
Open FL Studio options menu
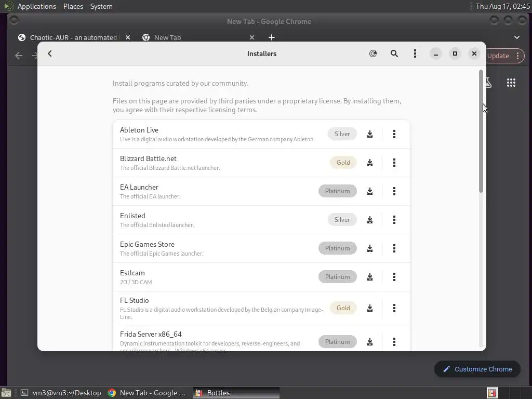click(x=394, y=308)
